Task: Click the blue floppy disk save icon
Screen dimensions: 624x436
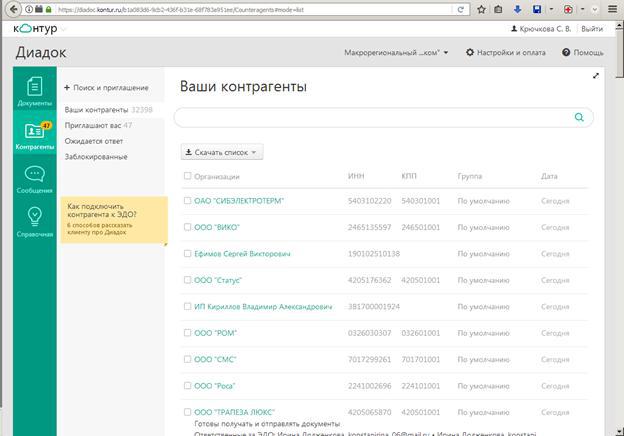Action: point(537,9)
